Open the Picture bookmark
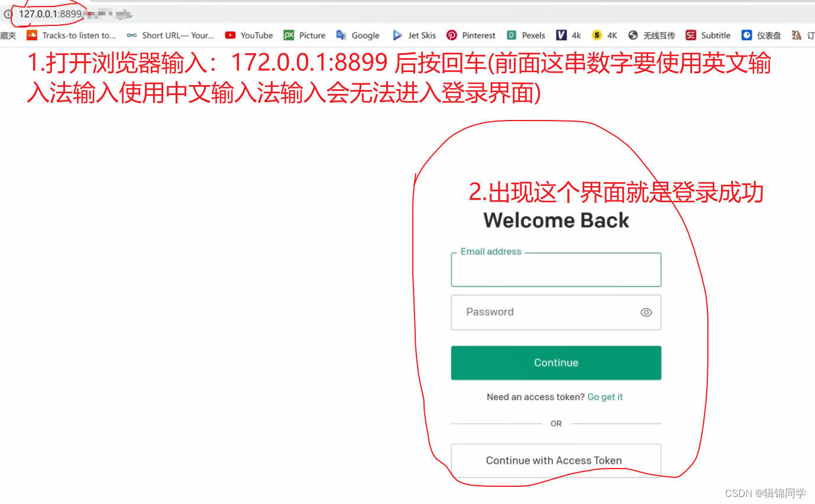This screenshot has width=815, height=504. click(x=305, y=35)
